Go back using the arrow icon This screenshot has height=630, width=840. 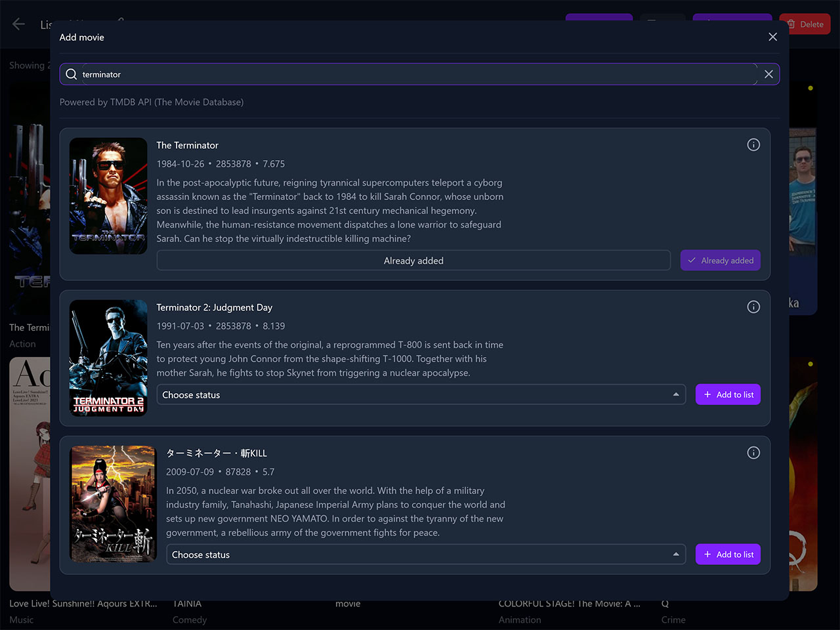[x=18, y=24]
